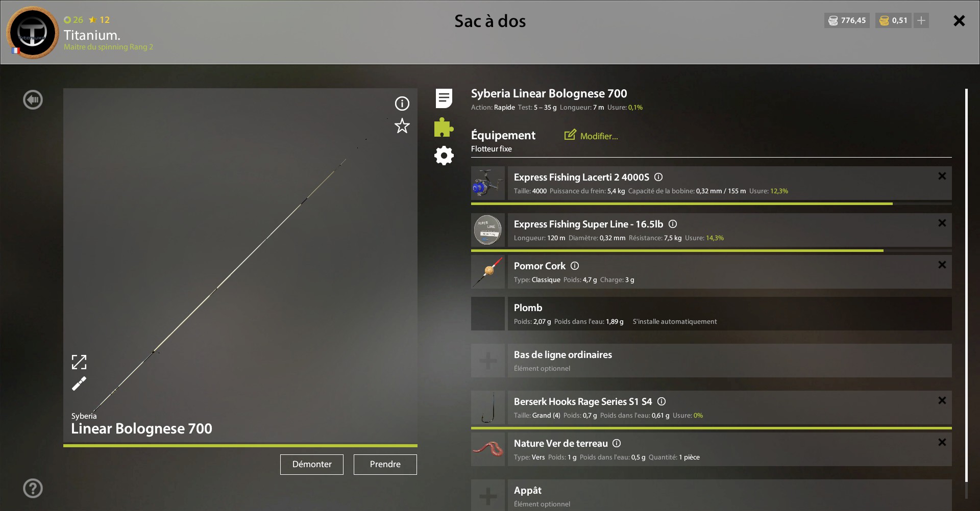This screenshot has height=511, width=980.
Task: Open rod info circle icon
Action: (402, 104)
